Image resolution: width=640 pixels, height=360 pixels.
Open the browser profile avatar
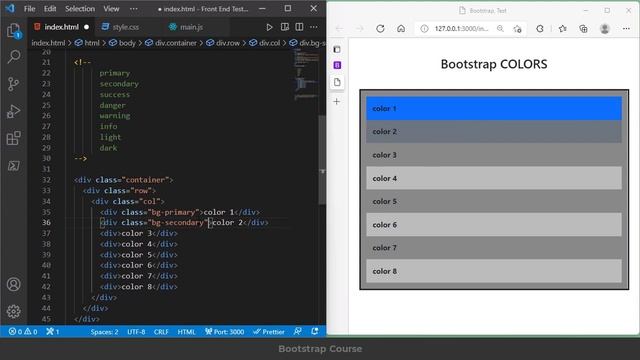(x=604, y=29)
